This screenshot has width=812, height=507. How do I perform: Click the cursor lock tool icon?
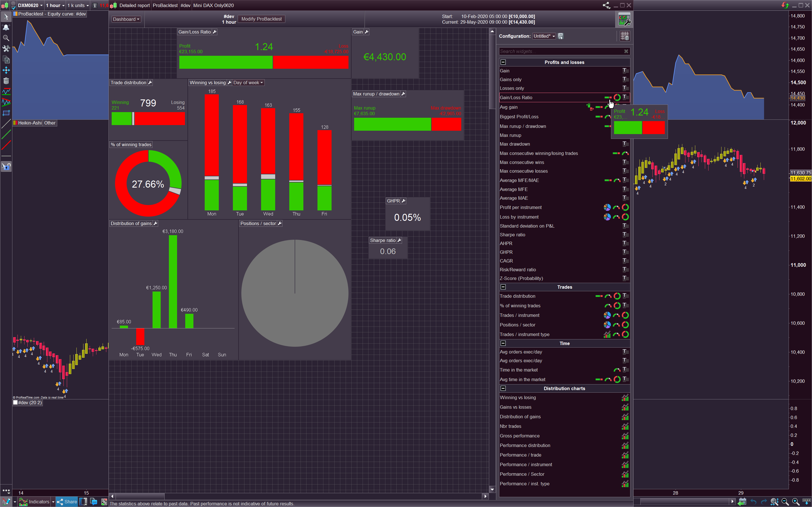point(6,166)
